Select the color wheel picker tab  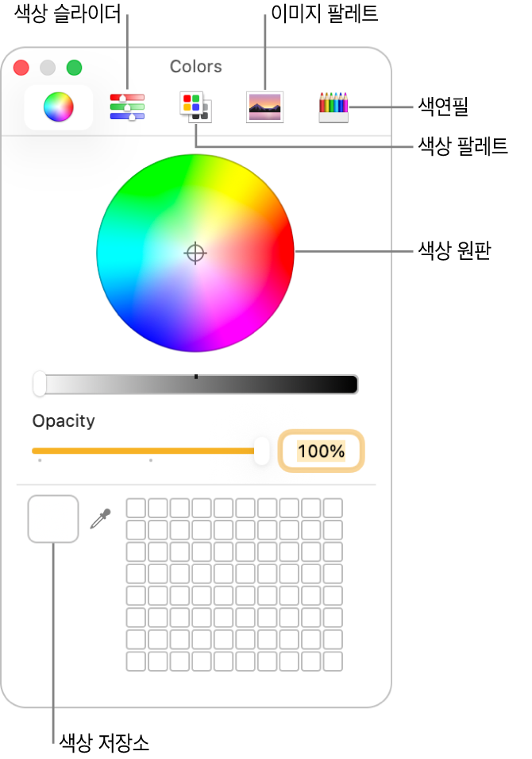[x=58, y=106]
